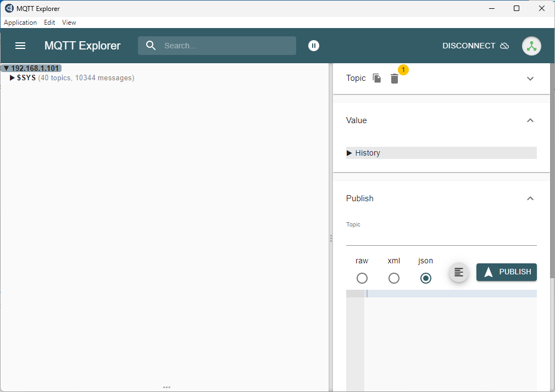Open the Edit menu
This screenshot has height=392, width=555.
49,23
